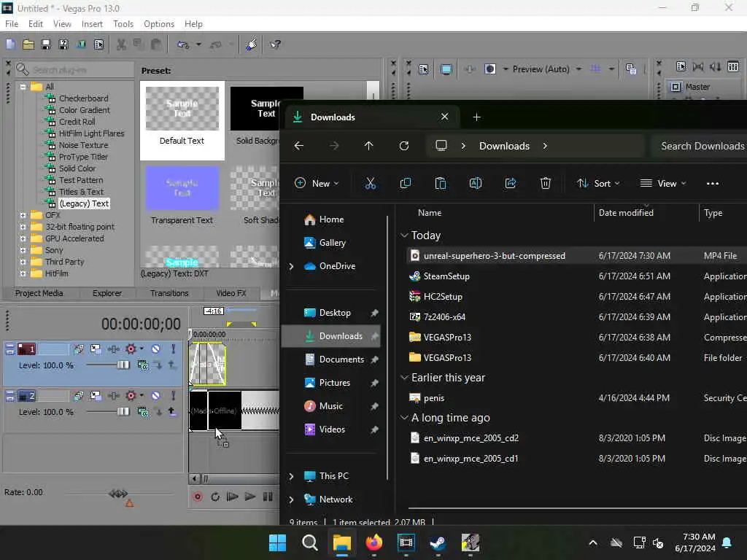Mute video track 1
This screenshot has height=560, width=747.
156,349
